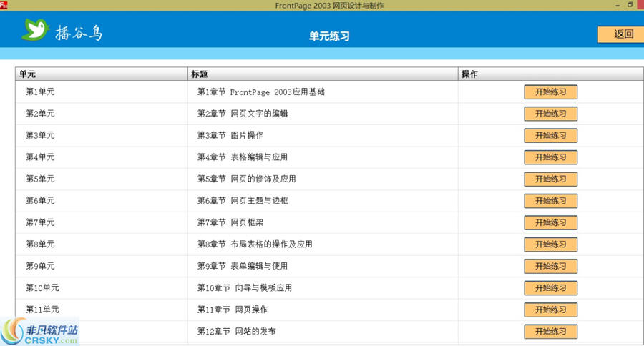The width and height of the screenshot is (644, 346).
Task: Click title 第11章节 网页操作
Action: (x=232, y=309)
